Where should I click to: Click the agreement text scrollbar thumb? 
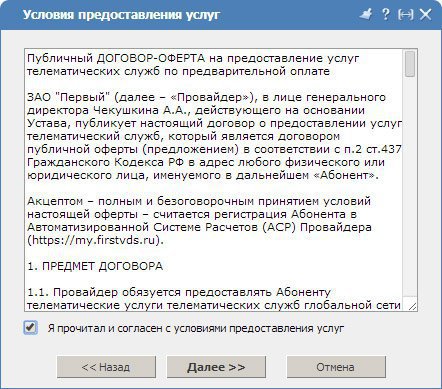click(410, 64)
